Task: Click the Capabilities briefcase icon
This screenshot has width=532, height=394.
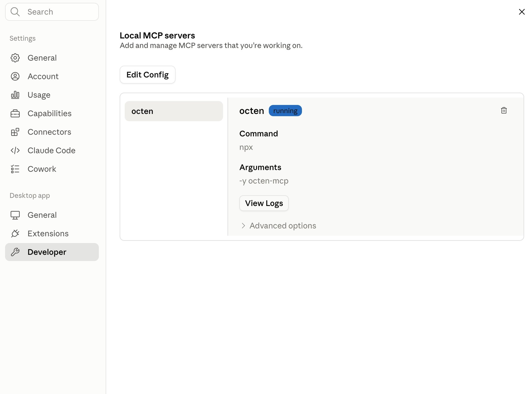Action: tap(15, 113)
